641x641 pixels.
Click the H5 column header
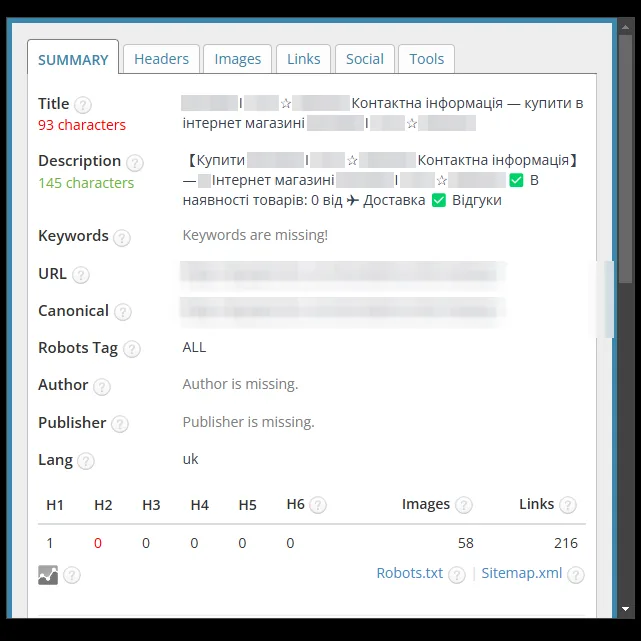(247, 505)
